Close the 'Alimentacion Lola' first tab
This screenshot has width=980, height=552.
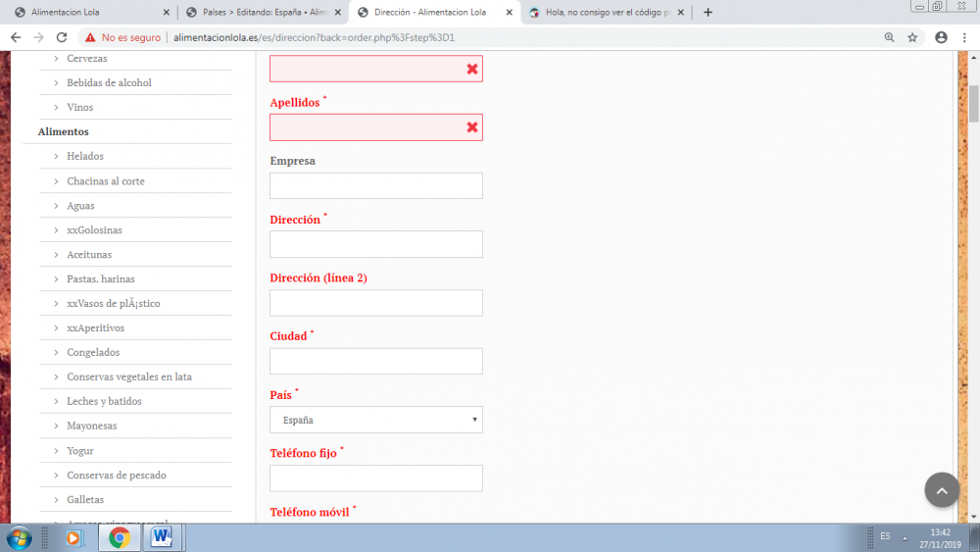point(167,12)
